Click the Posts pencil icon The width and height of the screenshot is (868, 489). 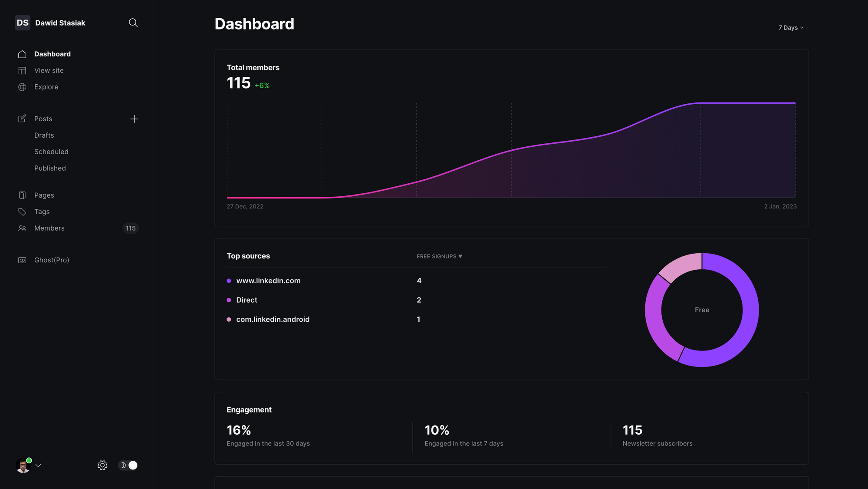(22, 119)
